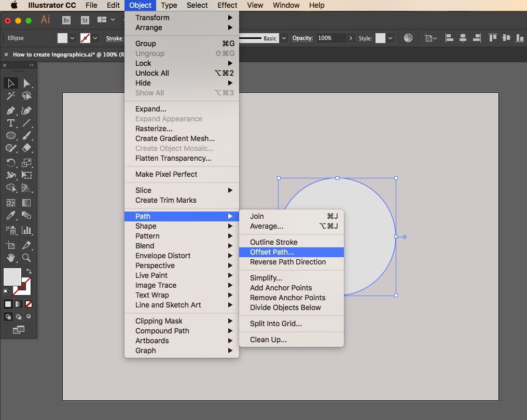Open arrange documents layout dropdown
This screenshot has height=420, width=527.
pyautogui.click(x=106, y=20)
